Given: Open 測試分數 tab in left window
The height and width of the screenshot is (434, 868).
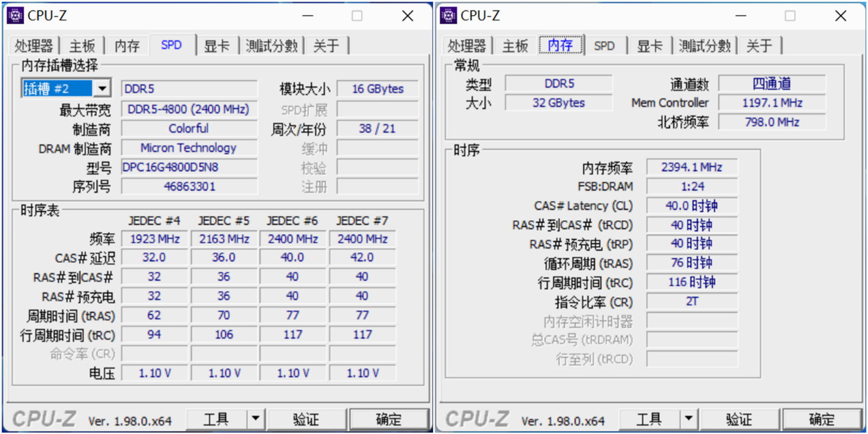Looking at the screenshot, I should click(272, 46).
